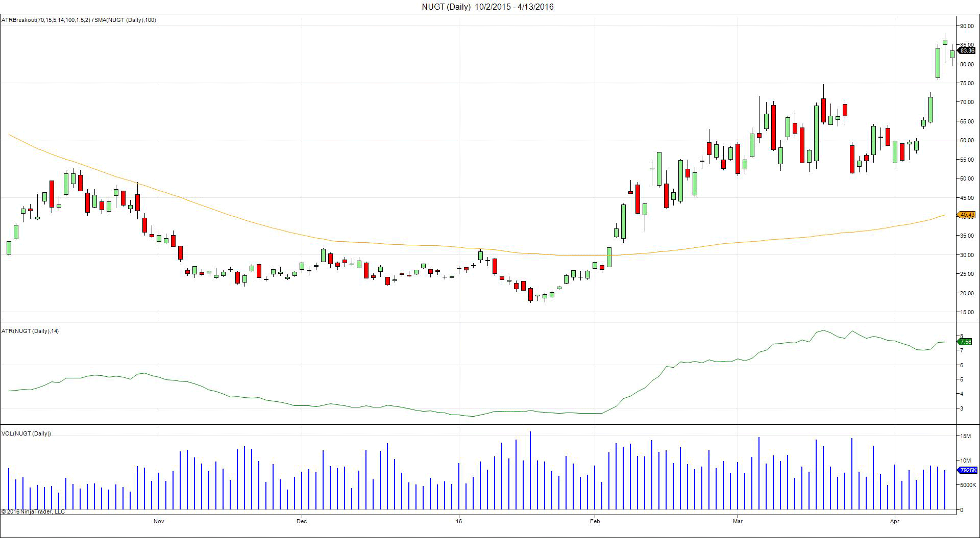Click the Nov date label on time axis

(159, 521)
